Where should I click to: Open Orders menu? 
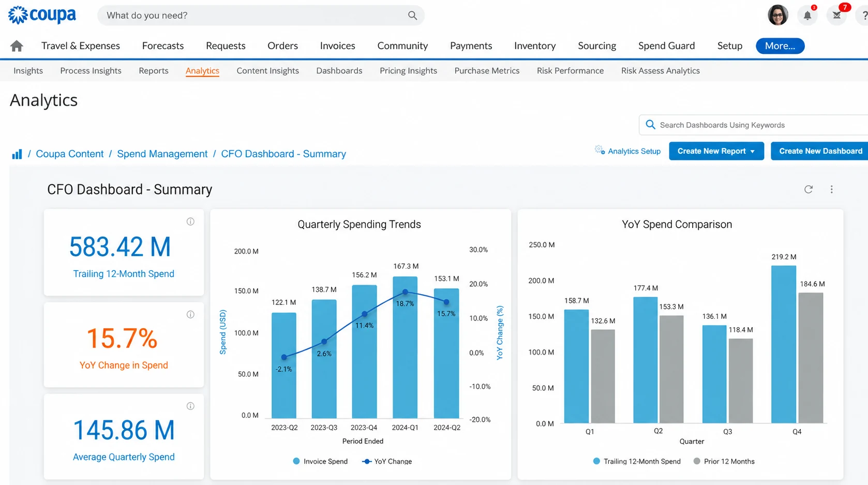click(282, 46)
